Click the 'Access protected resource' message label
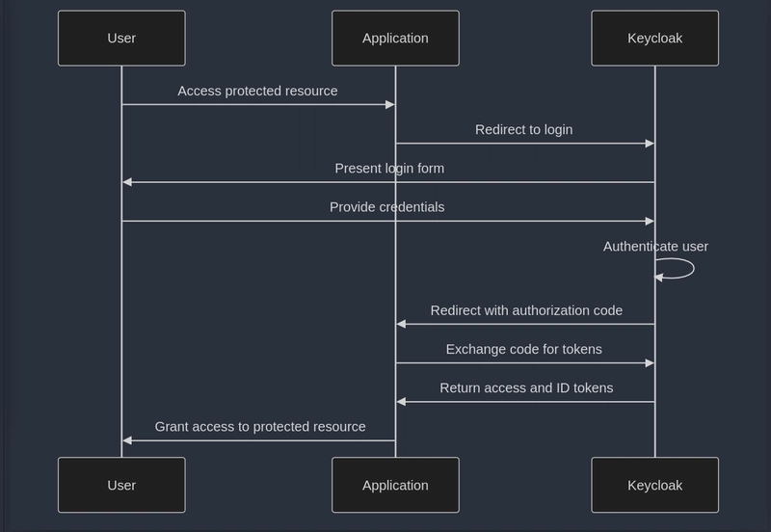The image size is (771, 532). [257, 91]
